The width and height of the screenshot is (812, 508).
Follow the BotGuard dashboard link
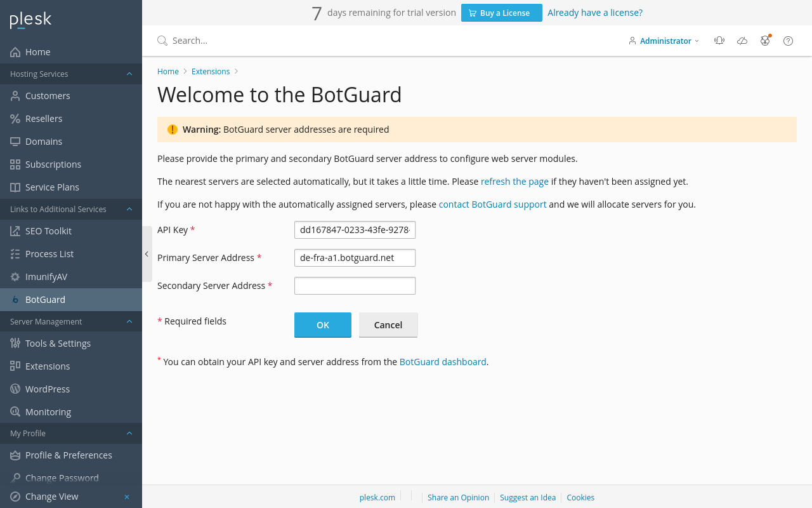443,362
